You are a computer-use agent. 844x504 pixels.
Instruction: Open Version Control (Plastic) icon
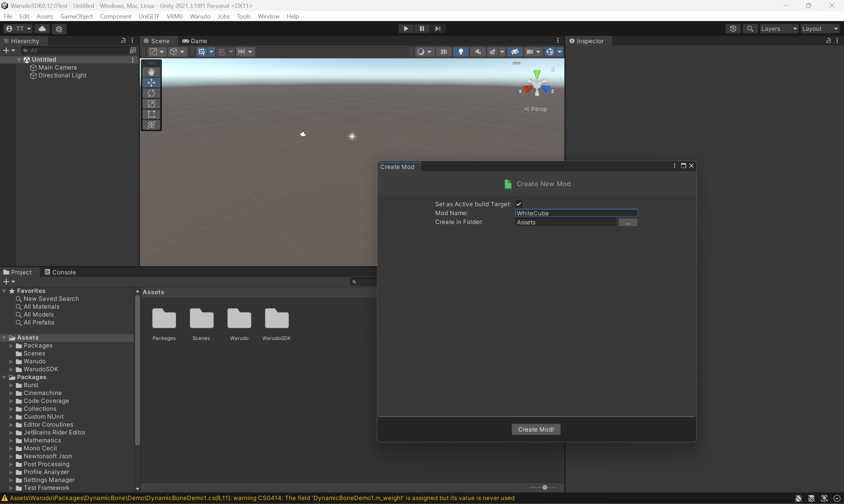click(x=59, y=29)
